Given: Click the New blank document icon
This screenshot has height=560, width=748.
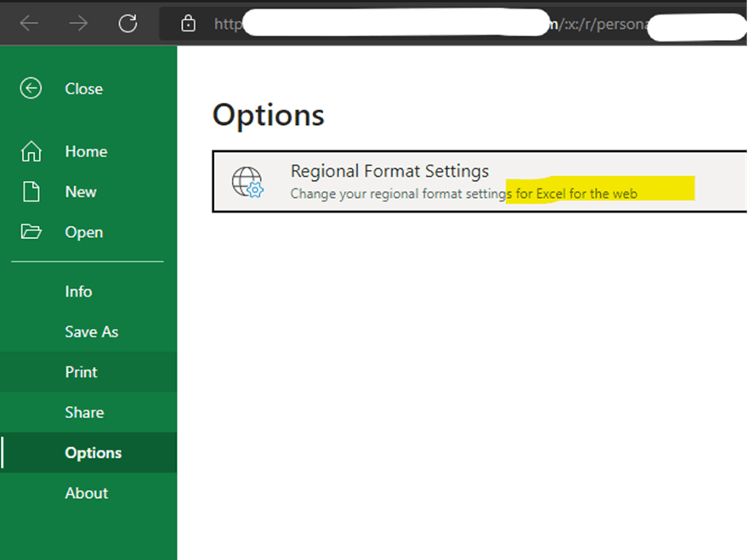Looking at the screenshot, I should (31, 192).
